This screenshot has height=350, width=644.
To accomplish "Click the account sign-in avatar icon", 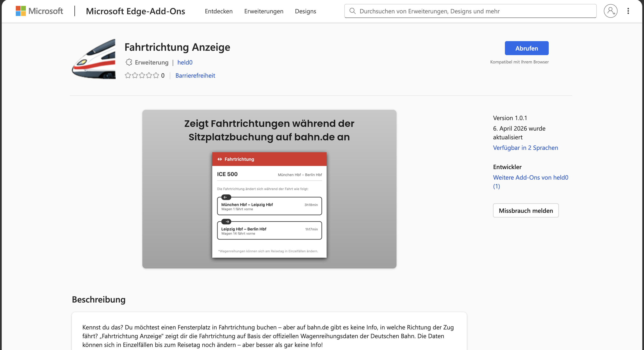I will pos(610,11).
